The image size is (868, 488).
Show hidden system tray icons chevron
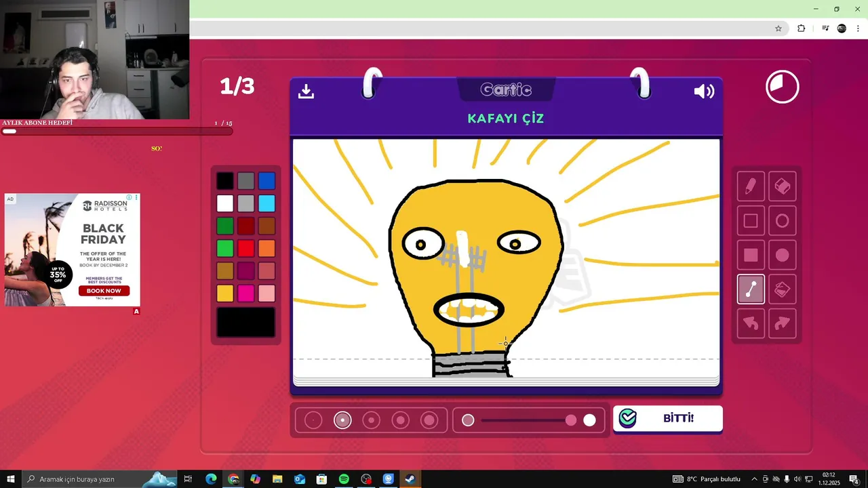tap(754, 479)
